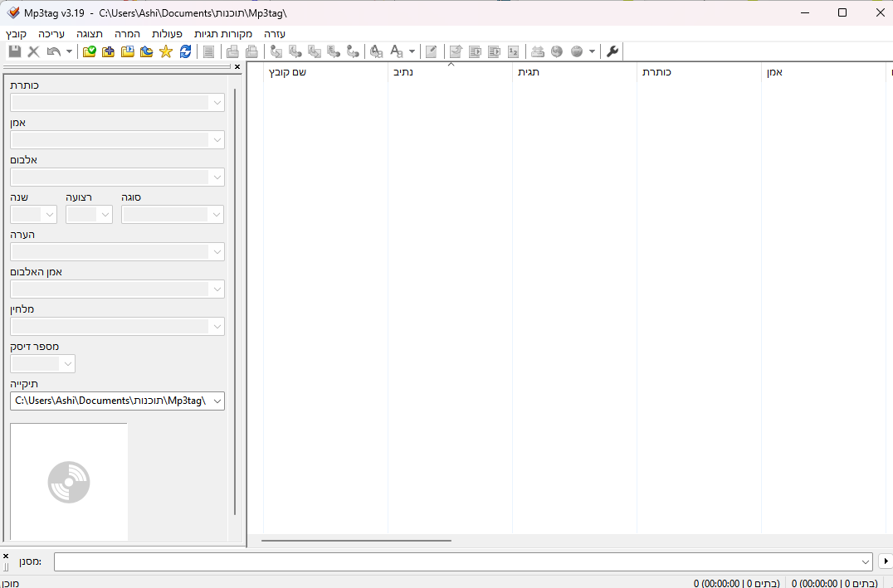Screen dimensions: 893x588
Task: Click the Save tag toolbar icon
Action: point(15,51)
